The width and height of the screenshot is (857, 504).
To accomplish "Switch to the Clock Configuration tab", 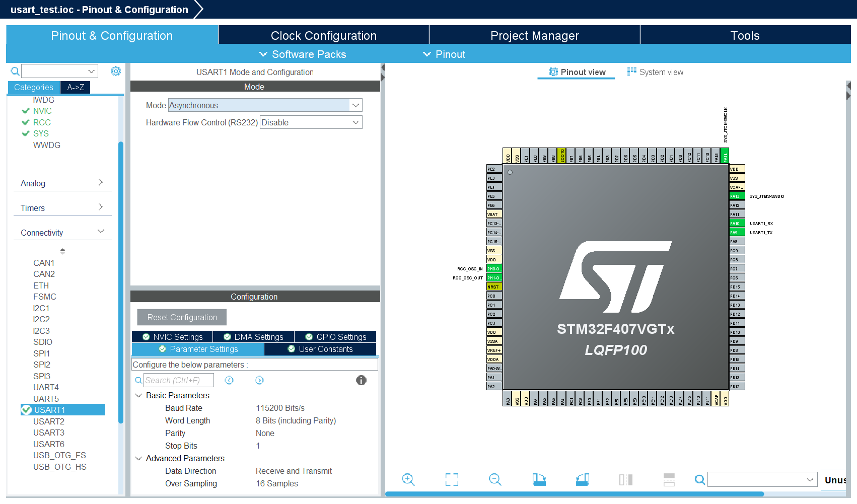I will [324, 35].
